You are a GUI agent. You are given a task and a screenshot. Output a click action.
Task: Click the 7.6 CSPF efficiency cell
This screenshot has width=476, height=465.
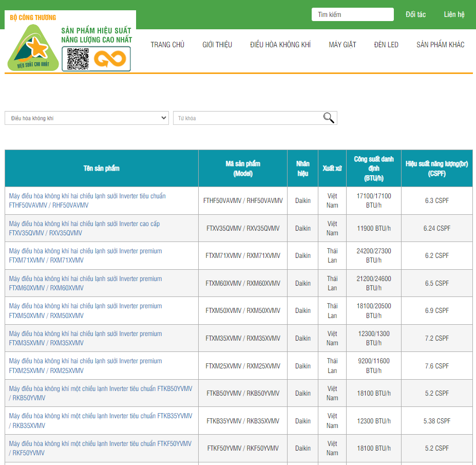point(437,366)
